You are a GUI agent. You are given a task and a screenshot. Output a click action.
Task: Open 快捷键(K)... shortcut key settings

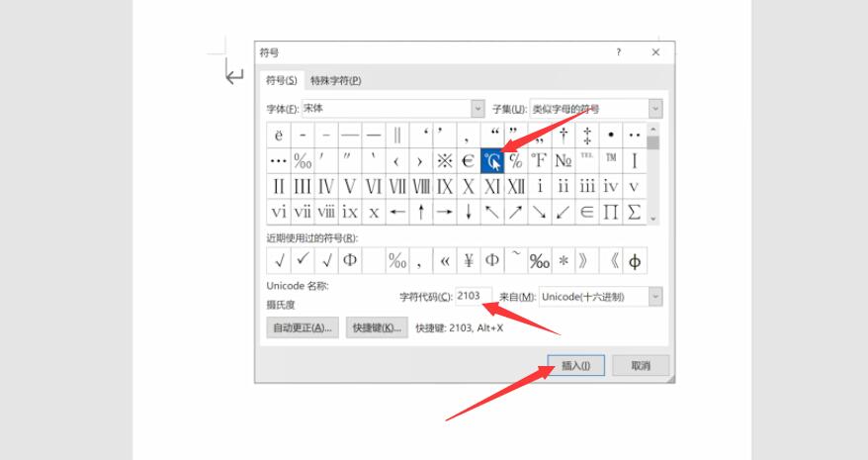coord(377,327)
